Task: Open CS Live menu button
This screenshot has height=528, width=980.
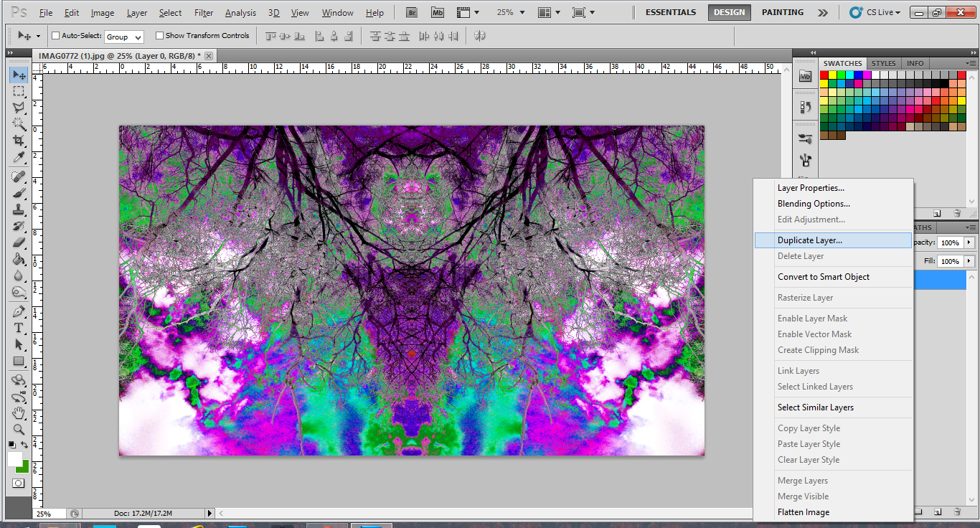Action: 875,12
